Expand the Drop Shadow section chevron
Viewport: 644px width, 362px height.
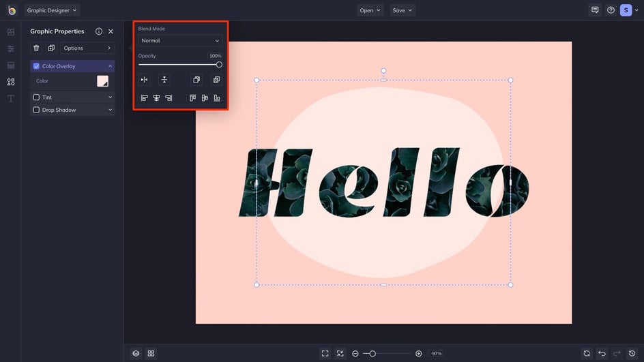(x=110, y=110)
